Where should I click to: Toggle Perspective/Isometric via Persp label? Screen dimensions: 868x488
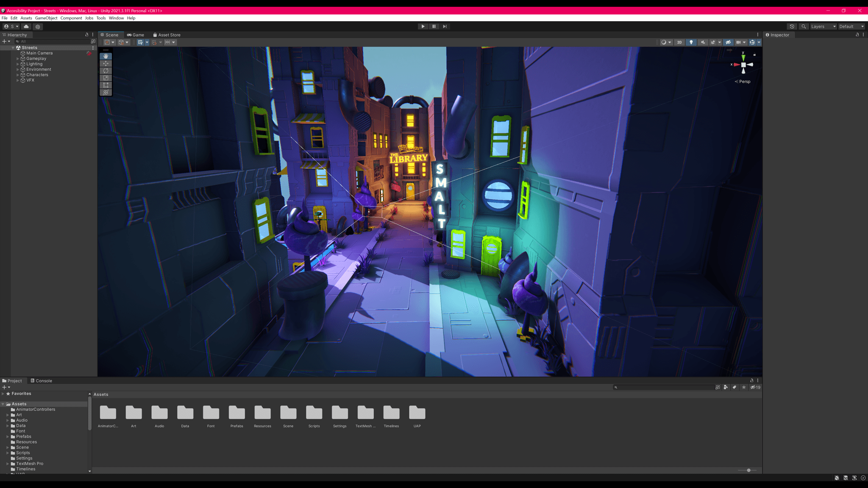743,81
